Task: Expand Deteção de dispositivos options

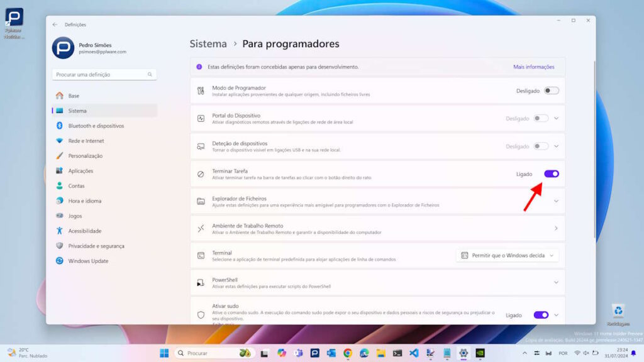Action: pos(556,146)
